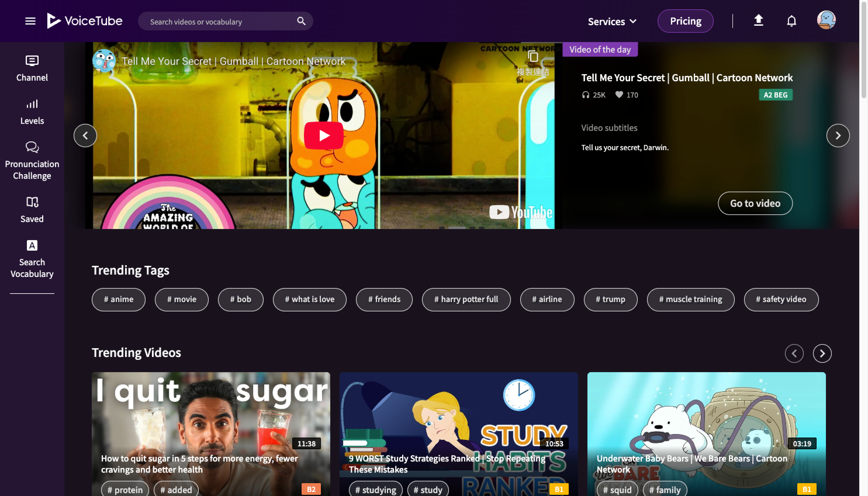
Task: Copy link icon on video player
Action: [x=533, y=57]
